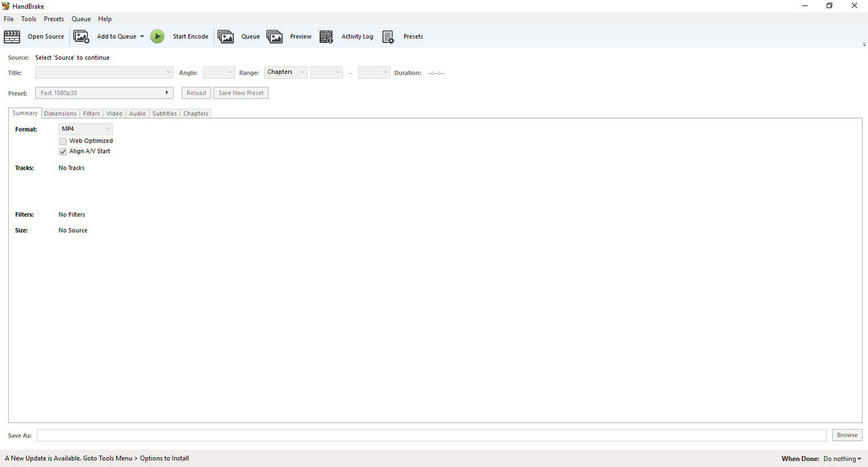Click the Preview icon in toolbar
Image resolution: width=868 pixels, height=467 pixels.
[275, 37]
